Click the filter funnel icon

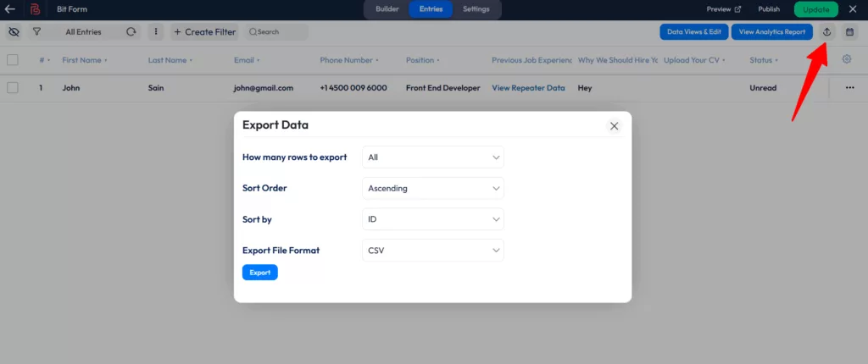(36, 32)
